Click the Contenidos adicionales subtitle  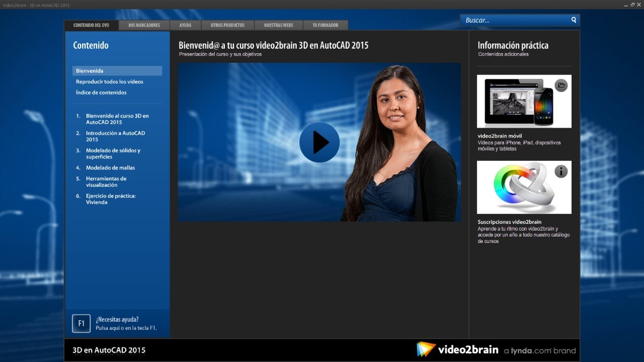[x=503, y=54]
